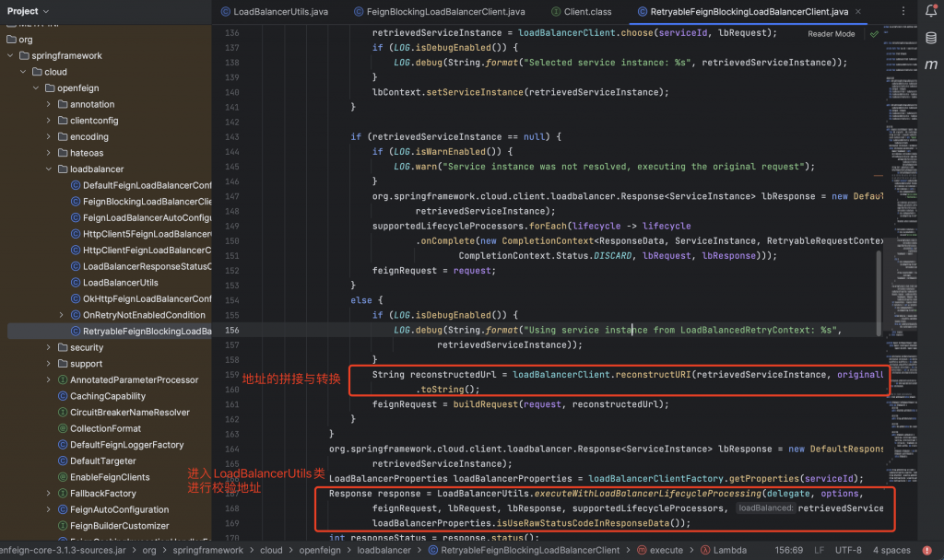Collapse the openfeign folder

coord(36,87)
